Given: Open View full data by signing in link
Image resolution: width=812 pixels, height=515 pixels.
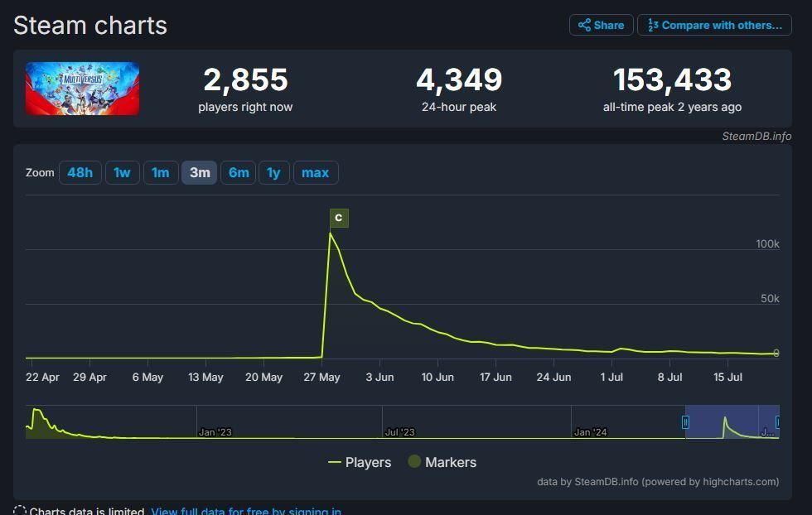Looking at the screenshot, I should (246, 511).
